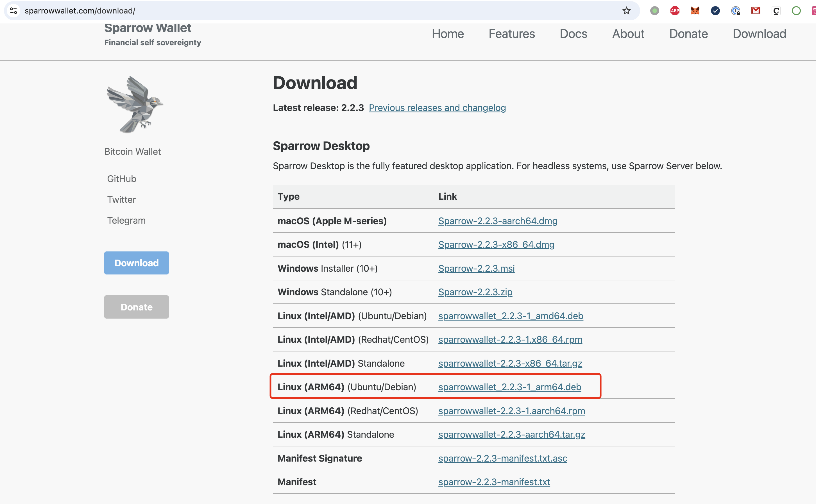Click the 'Financial self sovereignty' tagline
The image size is (816, 504).
pyautogui.click(x=153, y=43)
